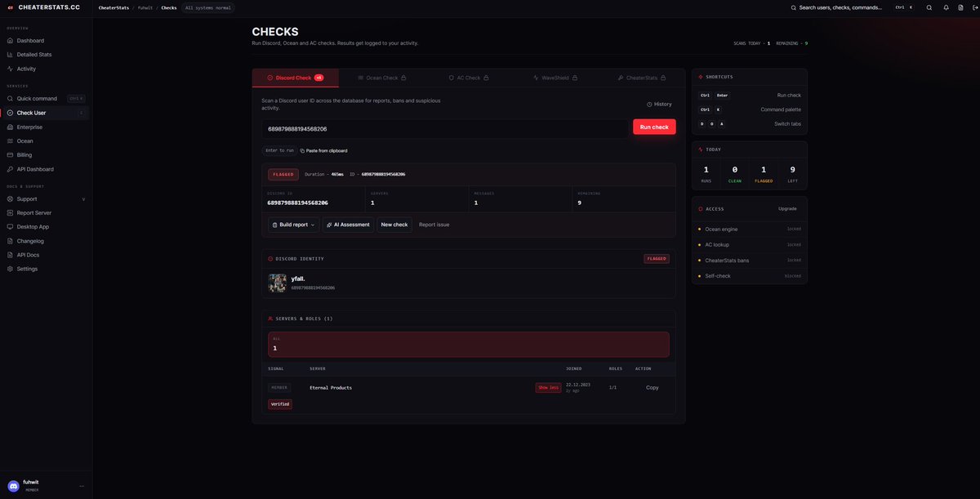980x499 pixels.
Task: Open the AI Assessment
Action: coord(348,225)
